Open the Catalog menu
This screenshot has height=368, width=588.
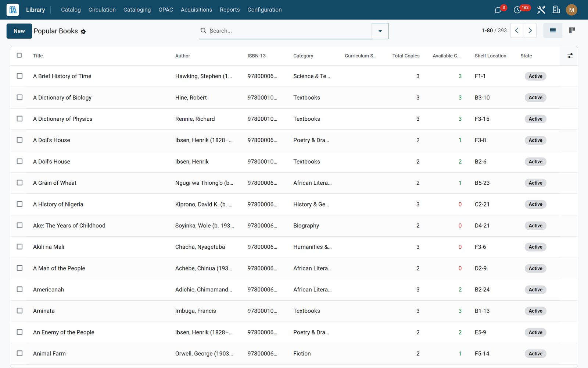(71, 10)
